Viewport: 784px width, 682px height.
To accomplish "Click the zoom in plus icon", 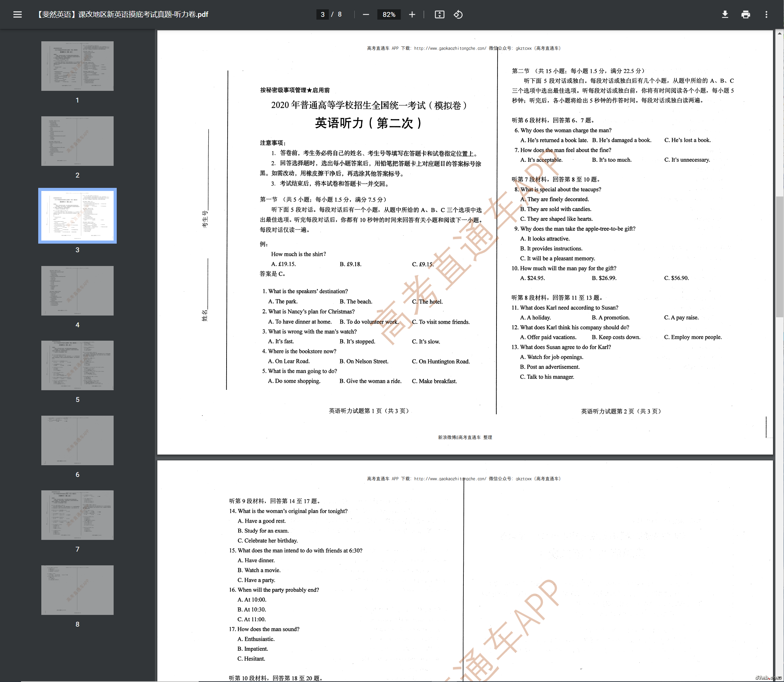I will pos(411,14).
